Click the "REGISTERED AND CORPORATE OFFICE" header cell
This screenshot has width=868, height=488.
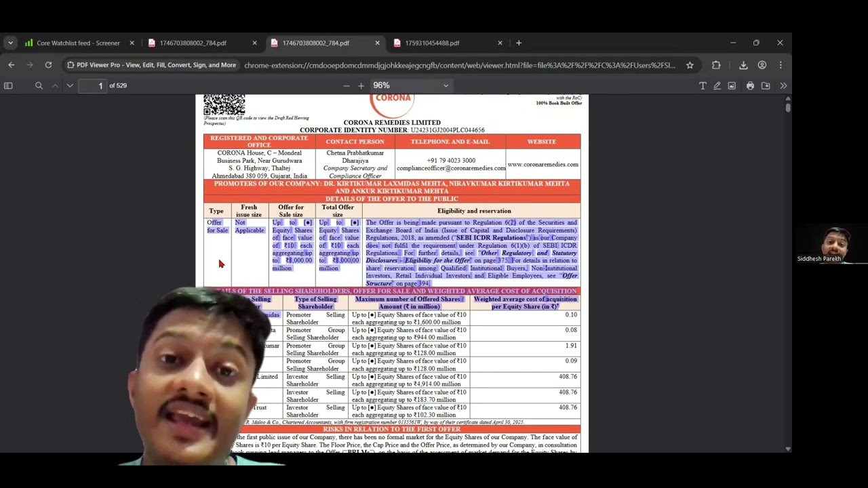pos(259,141)
